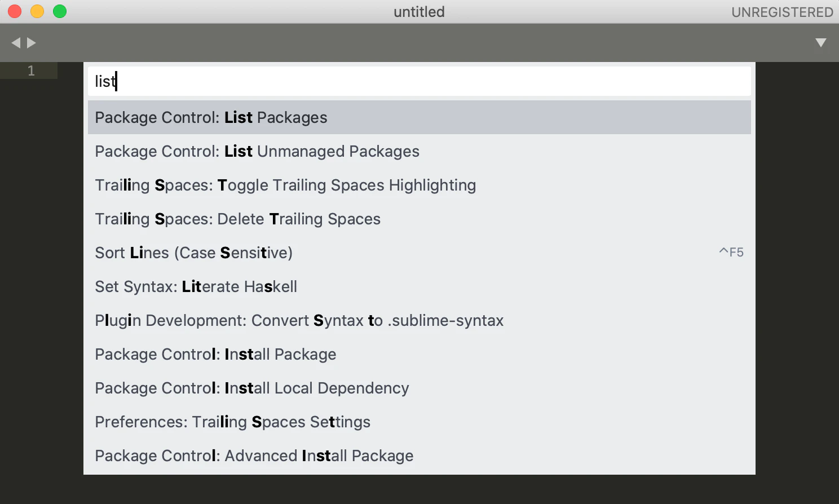
Task: Open the tab list dropdown triangle
Action: (821, 43)
